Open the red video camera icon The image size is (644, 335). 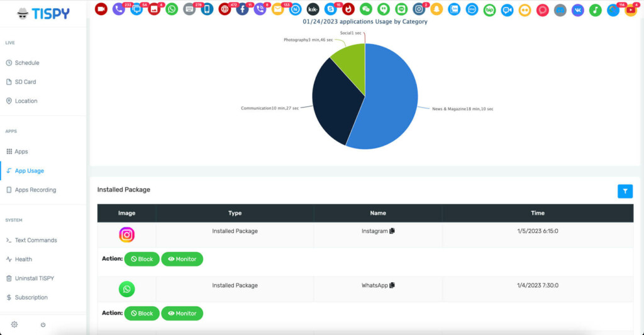pyautogui.click(x=101, y=9)
